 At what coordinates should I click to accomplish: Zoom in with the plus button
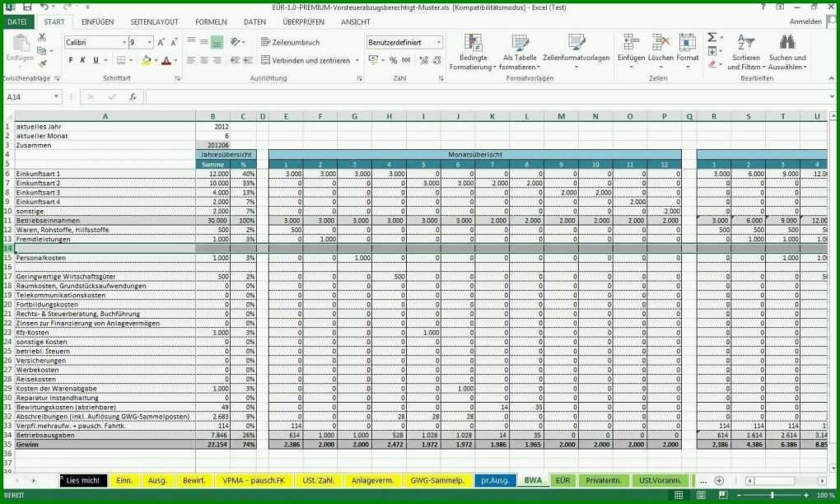click(x=806, y=495)
